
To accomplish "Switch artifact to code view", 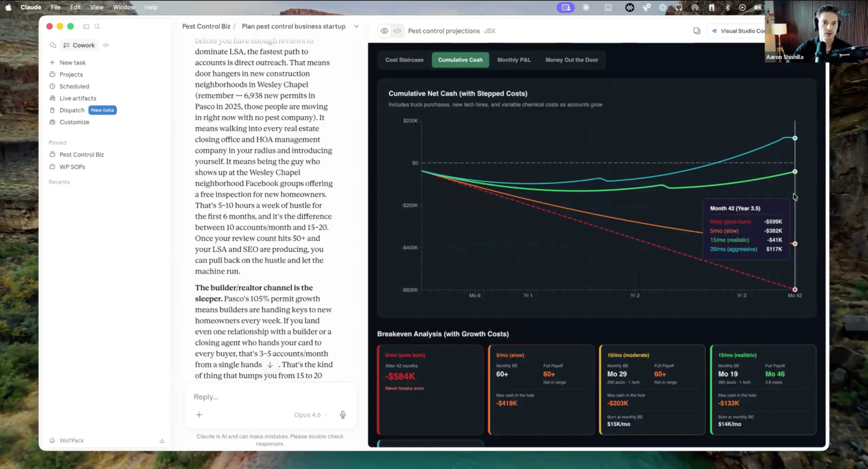I will point(397,31).
